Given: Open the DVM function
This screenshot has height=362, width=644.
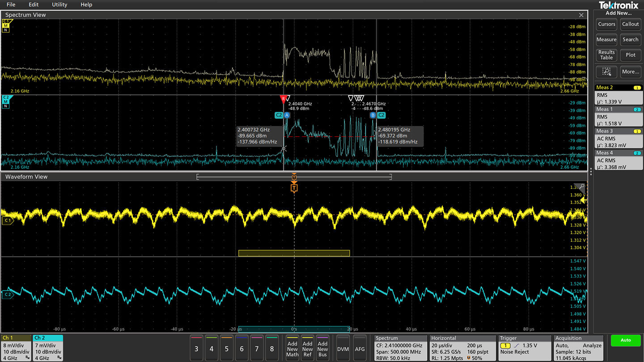Looking at the screenshot, I should click(343, 348).
